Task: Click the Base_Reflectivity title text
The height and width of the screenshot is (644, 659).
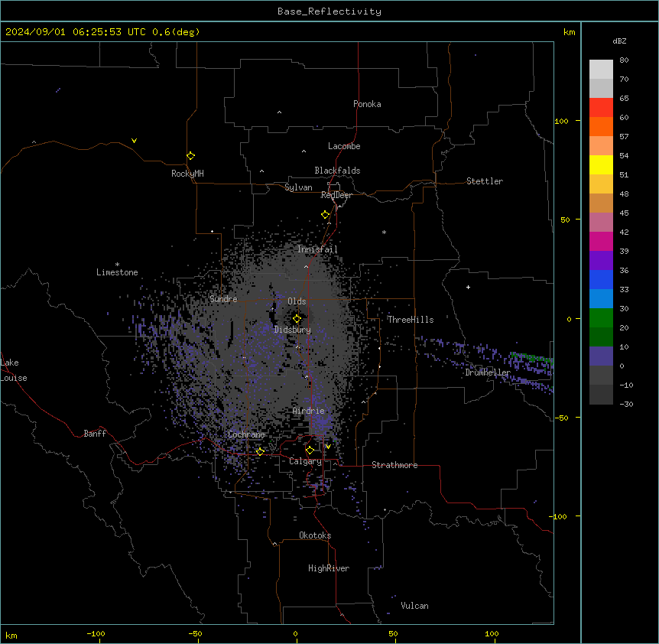Action: click(x=329, y=11)
